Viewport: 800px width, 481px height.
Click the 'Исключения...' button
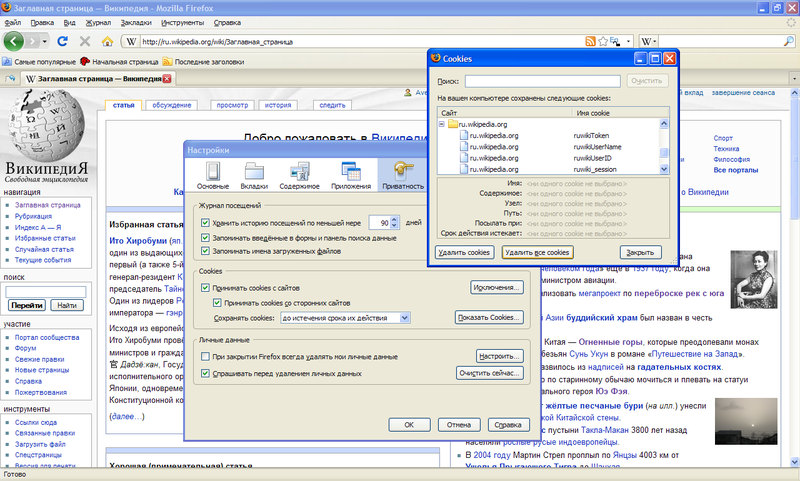pyautogui.click(x=496, y=288)
